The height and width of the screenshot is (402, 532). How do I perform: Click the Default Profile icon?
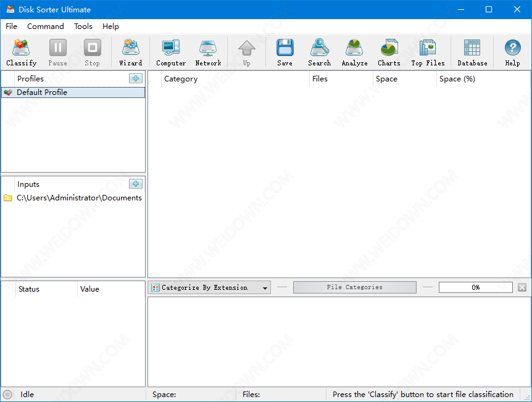click(8, 92)
